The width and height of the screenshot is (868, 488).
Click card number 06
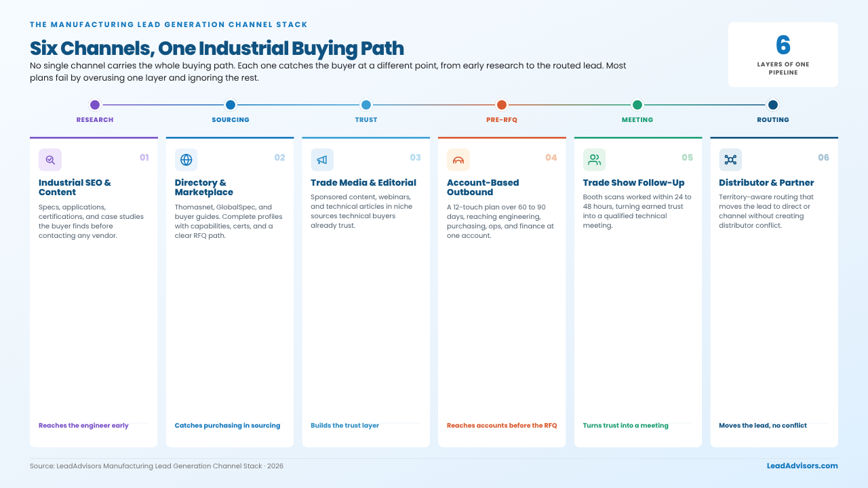[823, 157]
